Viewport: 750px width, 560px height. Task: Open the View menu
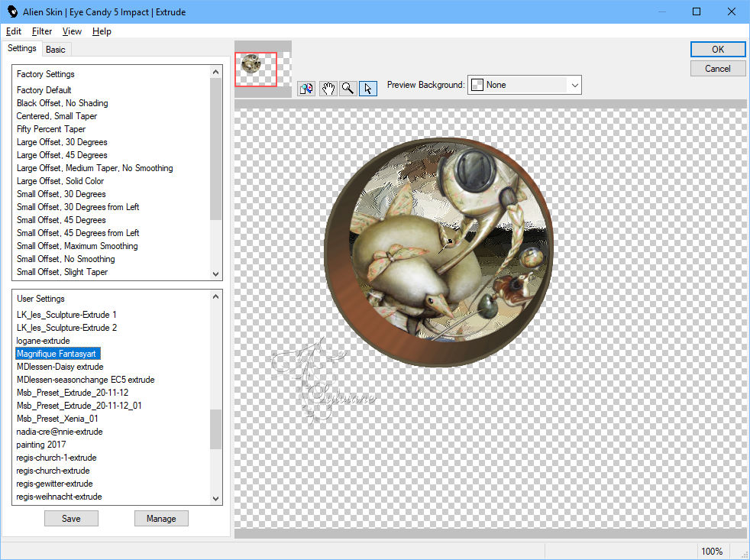(x=72, y=31)
